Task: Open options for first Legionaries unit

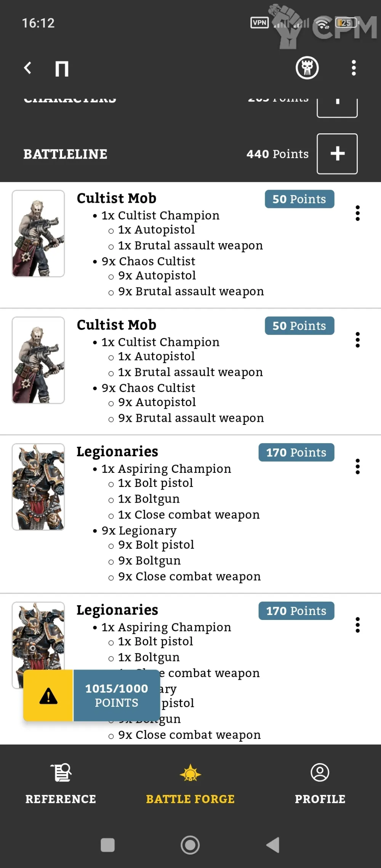Action: point(357,466)
